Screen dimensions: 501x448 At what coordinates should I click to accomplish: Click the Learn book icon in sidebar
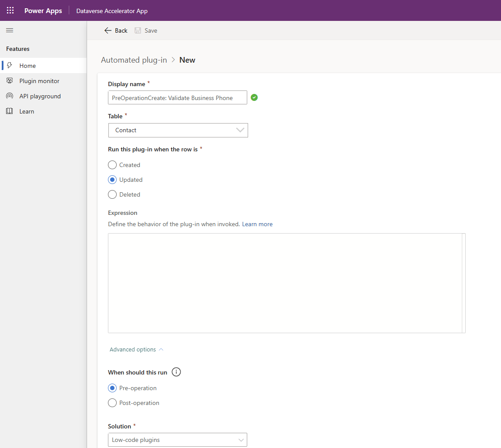click(x=10, y=111)
